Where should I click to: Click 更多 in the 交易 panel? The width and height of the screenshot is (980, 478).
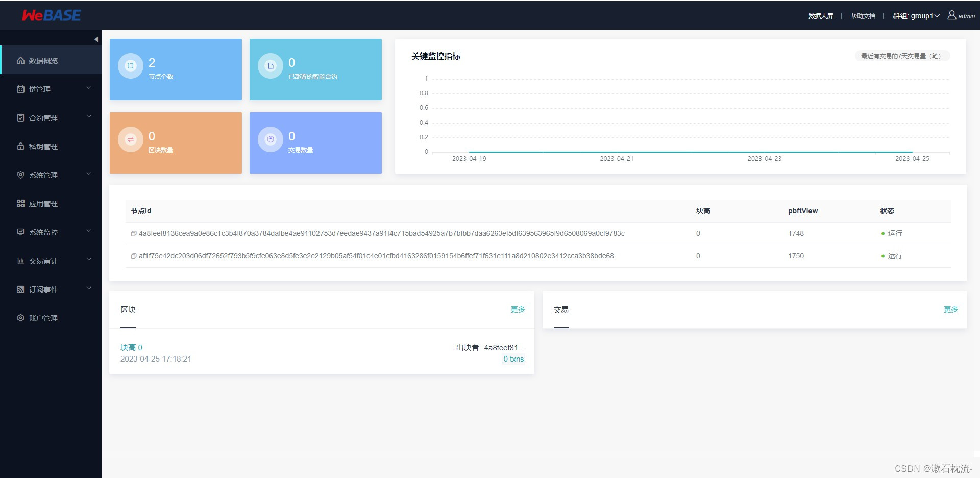(x=950, y=309)
